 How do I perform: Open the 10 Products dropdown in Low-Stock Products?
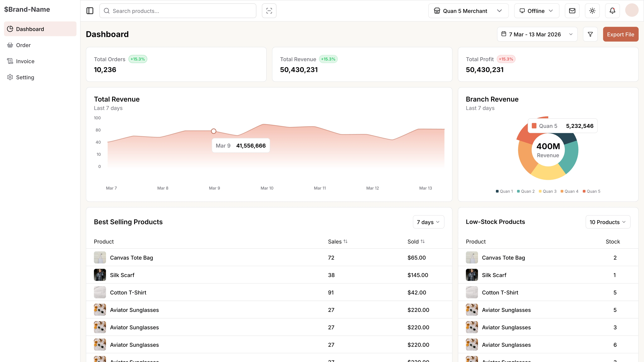(608, 222)
